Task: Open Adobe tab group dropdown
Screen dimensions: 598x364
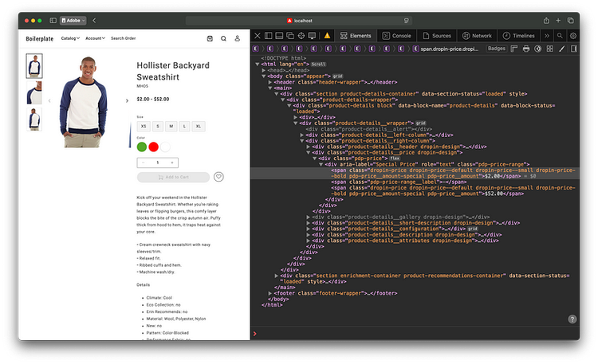Action: [x=73, y=20]
